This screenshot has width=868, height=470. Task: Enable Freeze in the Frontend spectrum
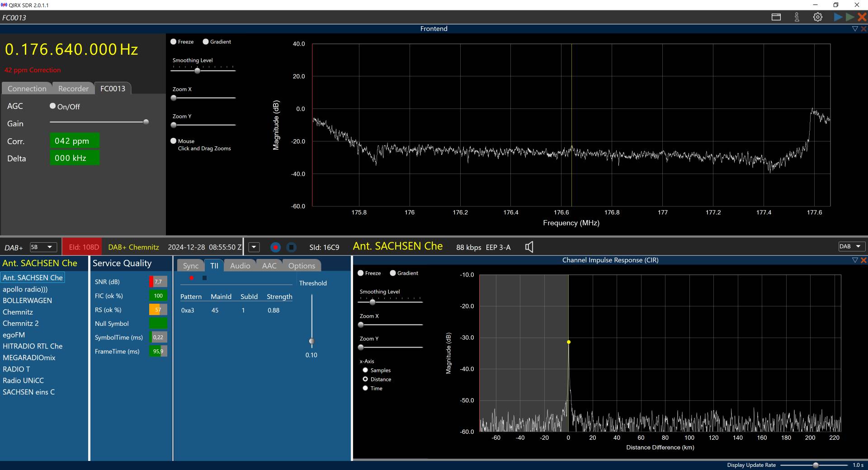[x=174, y=42]
